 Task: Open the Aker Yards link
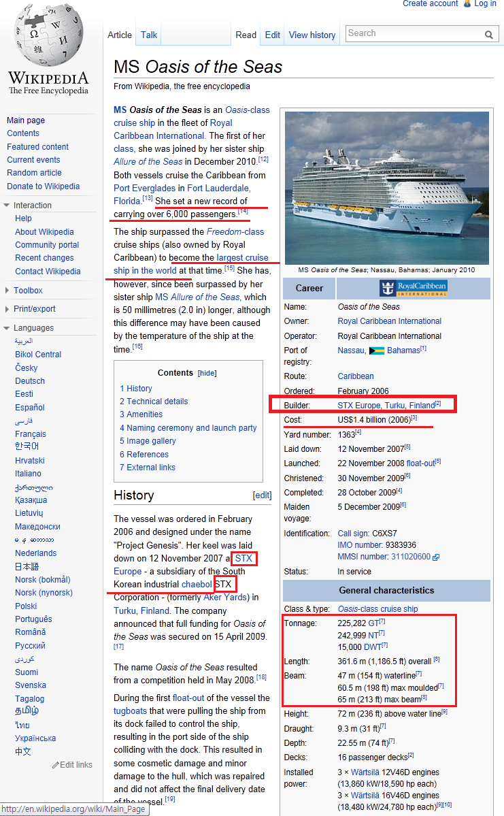tap(224, 598)
